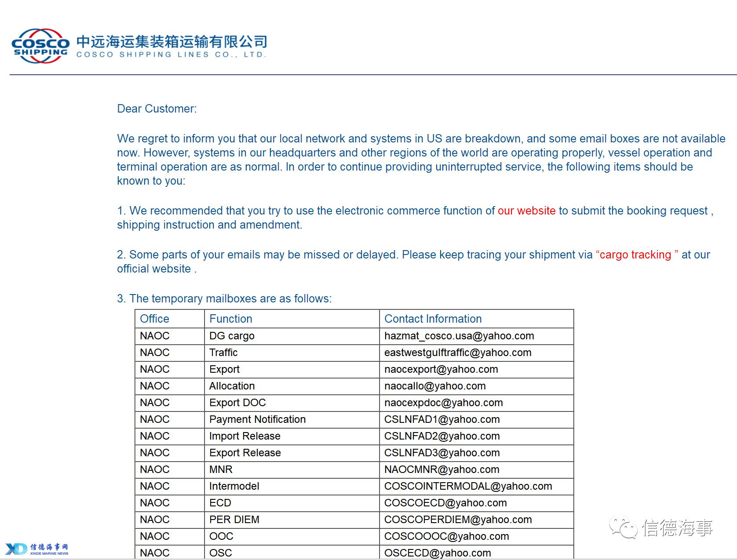Select email hazmat_cosco.usa@yahoo.com
The image size is (737, 560).
point(459,336)
